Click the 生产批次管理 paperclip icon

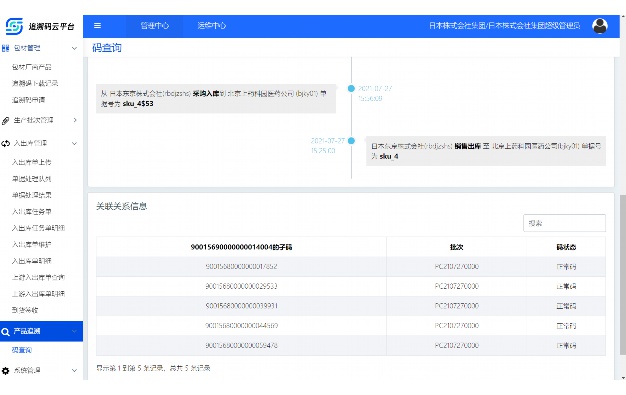6,120
